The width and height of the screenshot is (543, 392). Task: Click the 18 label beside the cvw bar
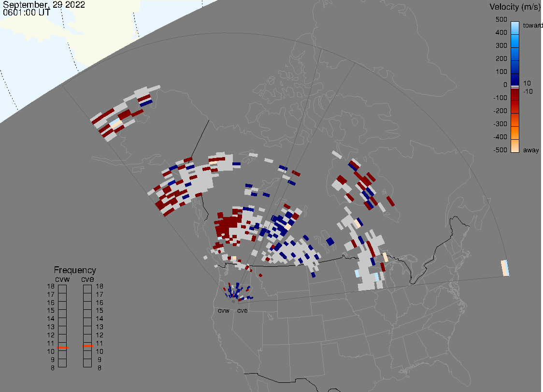[51, 286]
